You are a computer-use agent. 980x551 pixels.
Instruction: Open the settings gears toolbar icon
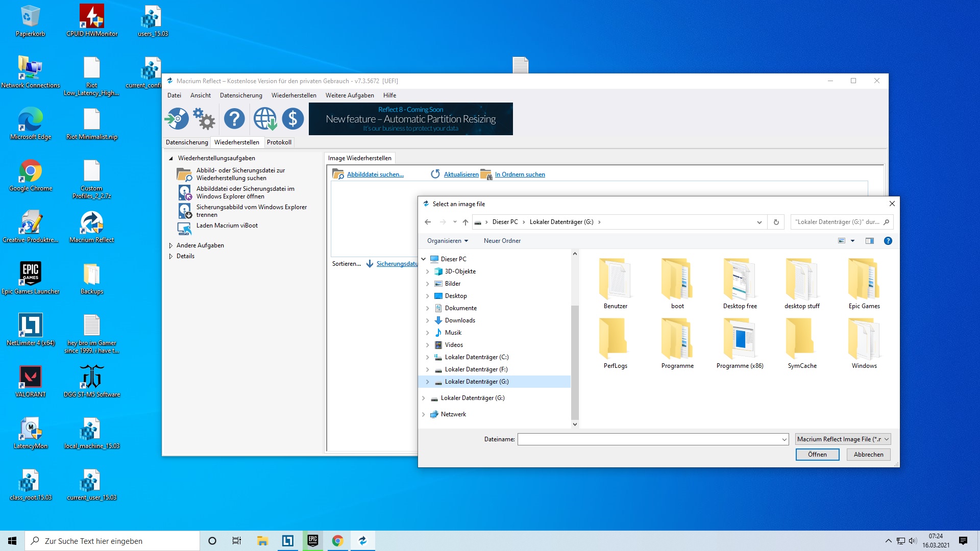(204, 119)
